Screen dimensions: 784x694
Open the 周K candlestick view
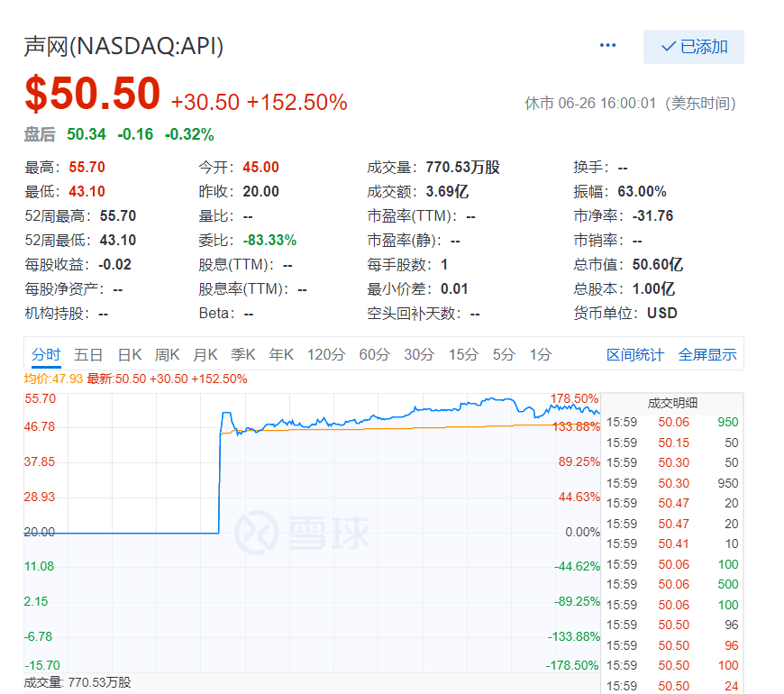coord(168,355)
